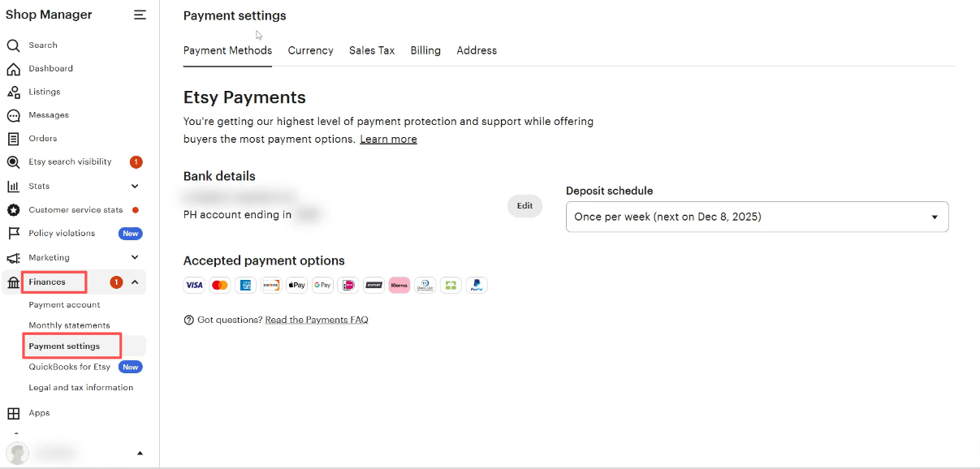Click the pink Klarna payment icon
The height and width of the screenshot is (469, 980).
click(x=399, y=286)
